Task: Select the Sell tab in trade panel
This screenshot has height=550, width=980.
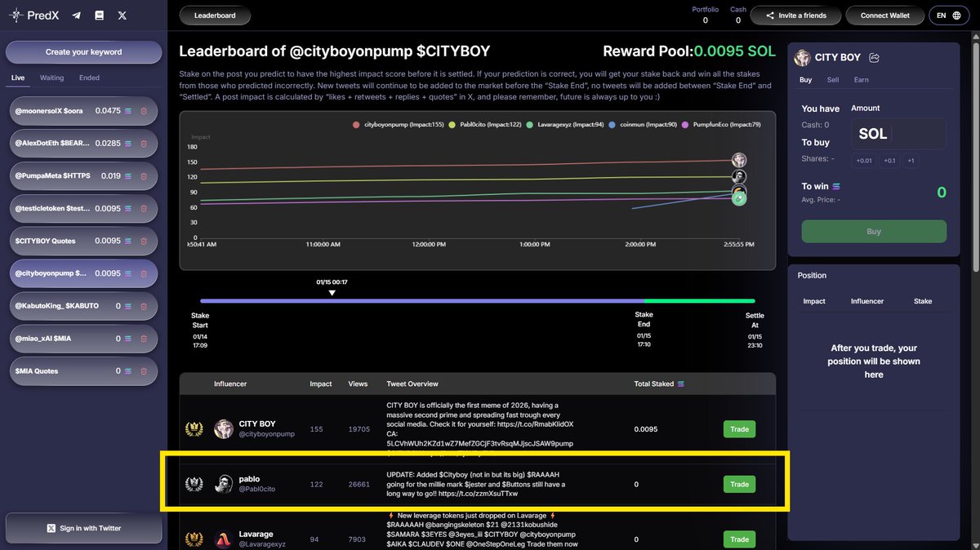Action: pyautogui.click(x=833, y=80)
